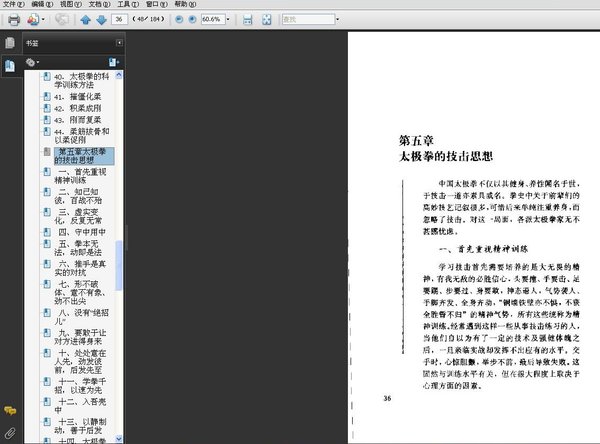Click the zoom in plus button
This screenshot has width=600, height=444.
click(x=192, y=19)
